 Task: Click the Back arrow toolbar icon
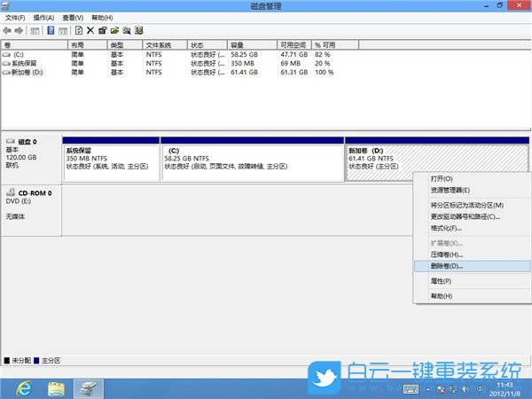[x=7, y=30]
